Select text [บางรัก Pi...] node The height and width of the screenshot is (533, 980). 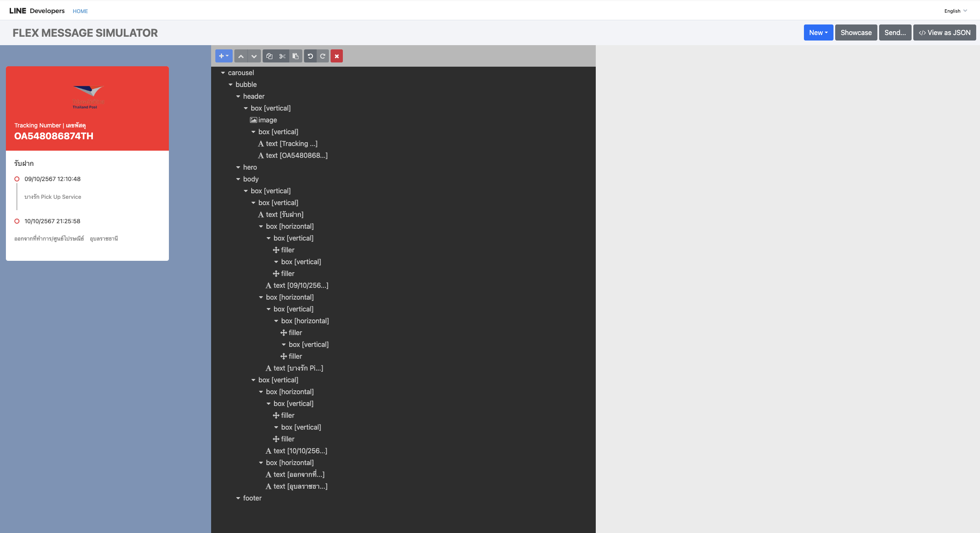point(298,368)
